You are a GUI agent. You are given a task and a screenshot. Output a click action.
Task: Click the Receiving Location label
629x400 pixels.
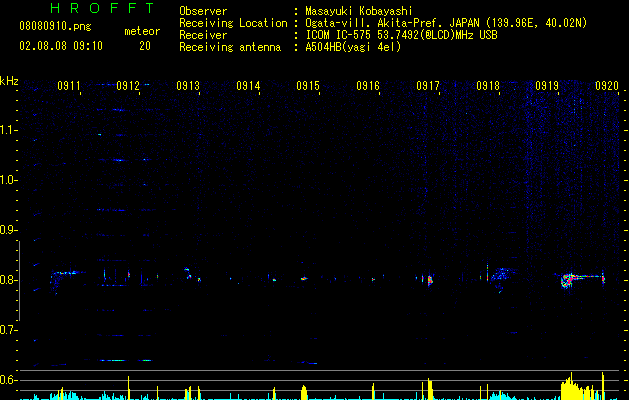click(233, 23)
